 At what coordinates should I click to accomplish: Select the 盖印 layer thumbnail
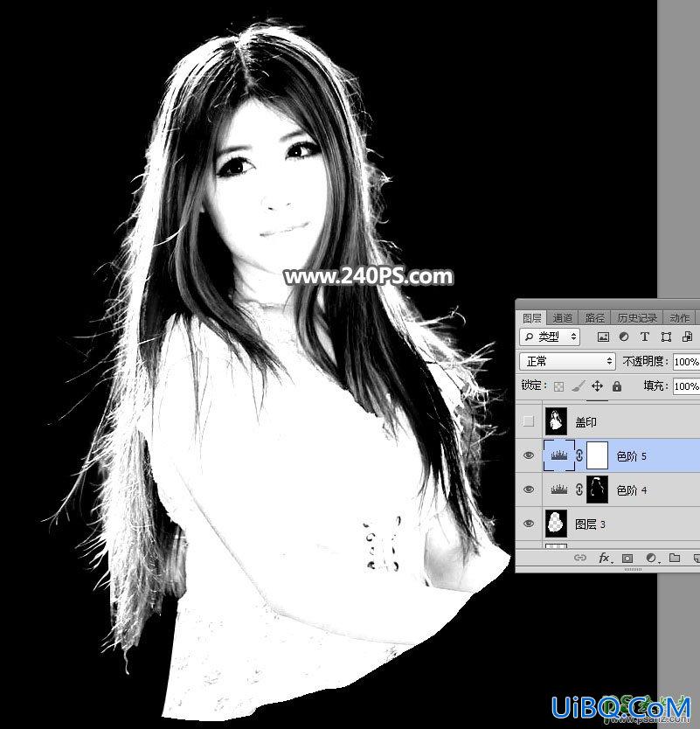pos(556,421)
